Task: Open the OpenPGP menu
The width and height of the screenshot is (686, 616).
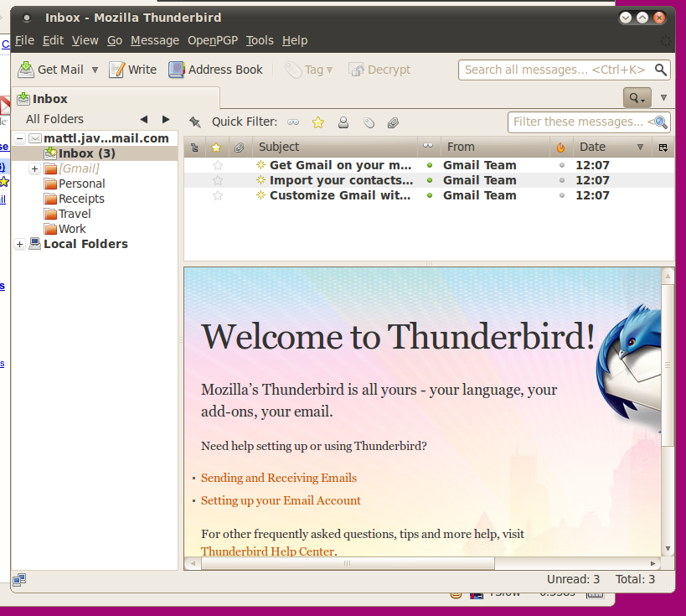Action: [x=213, y=41]
